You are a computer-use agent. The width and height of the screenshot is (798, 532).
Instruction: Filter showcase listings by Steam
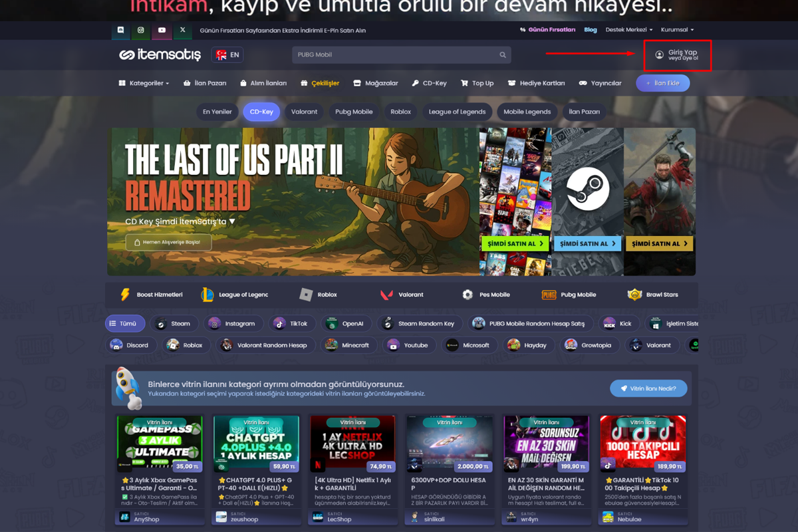point(174,324)
